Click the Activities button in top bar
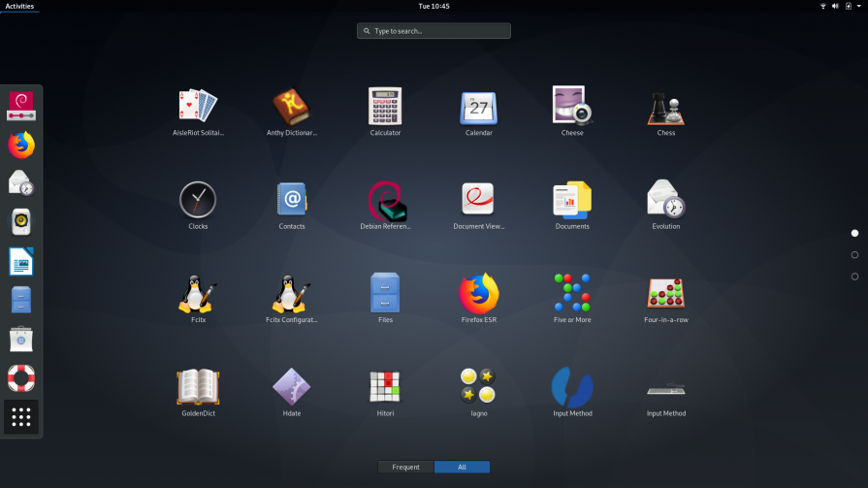This screenshot has height=488, width=868. [19, 6]
